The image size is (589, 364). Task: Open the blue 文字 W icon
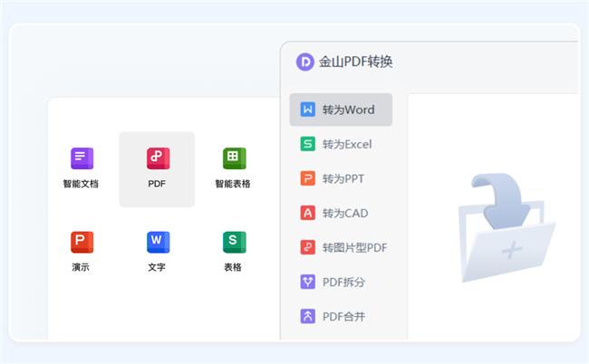click(x=159, y=242)
